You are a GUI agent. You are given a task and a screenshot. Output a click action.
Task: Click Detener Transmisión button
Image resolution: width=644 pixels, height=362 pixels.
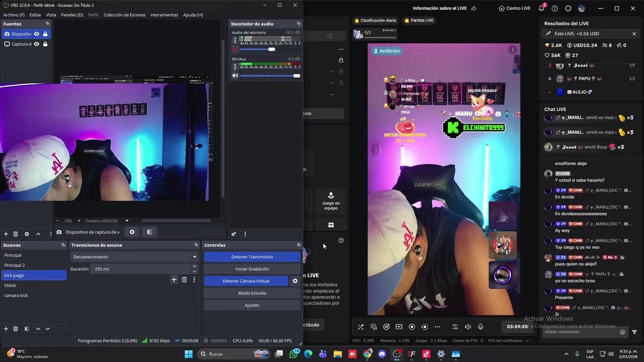click(252, 257)
